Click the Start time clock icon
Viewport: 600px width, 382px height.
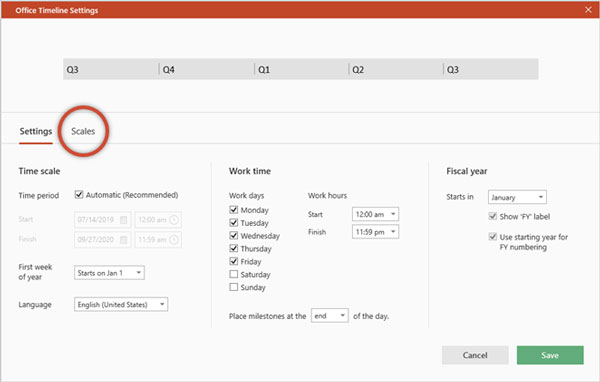(x=174, y=220)
